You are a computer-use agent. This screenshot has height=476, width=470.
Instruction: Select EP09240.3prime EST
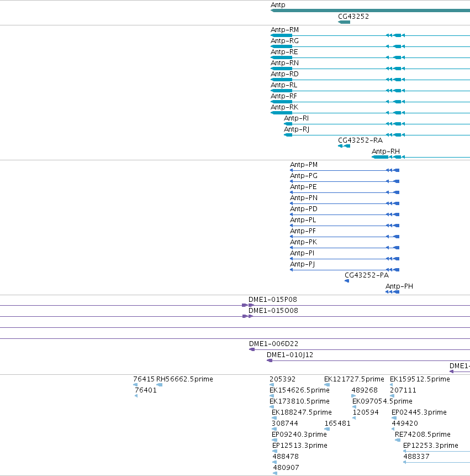[299, 435]
